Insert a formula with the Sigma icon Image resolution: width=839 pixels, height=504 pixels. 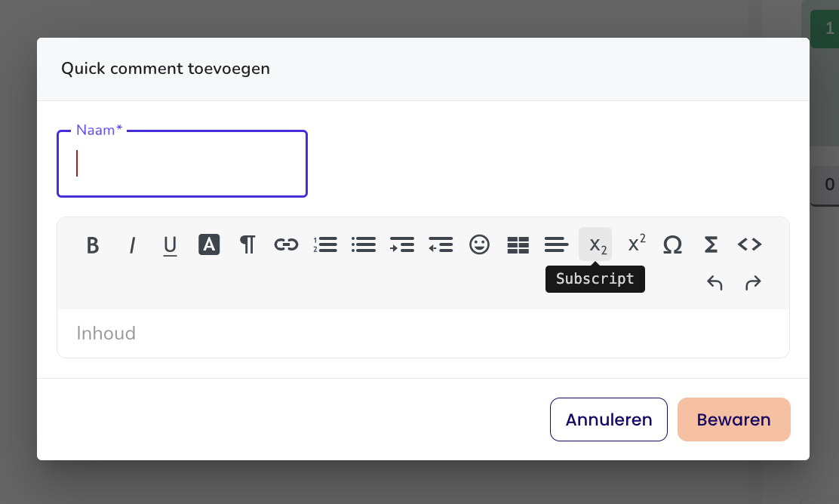click(x=711, y=244)
